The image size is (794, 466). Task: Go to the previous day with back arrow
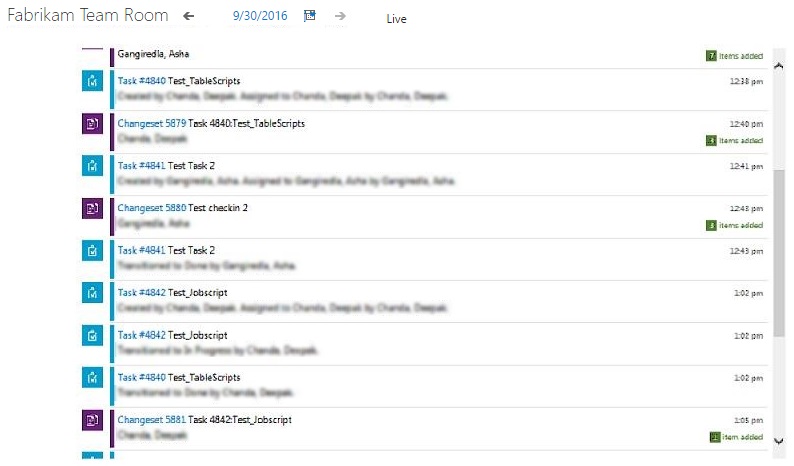coord(189,17)
